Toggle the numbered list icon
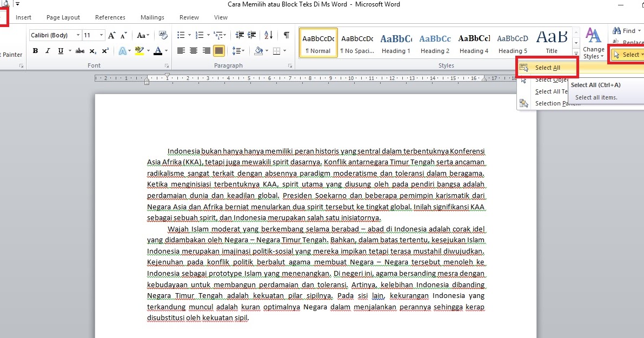Screen dimensions: 644x338 pos(199,35)
